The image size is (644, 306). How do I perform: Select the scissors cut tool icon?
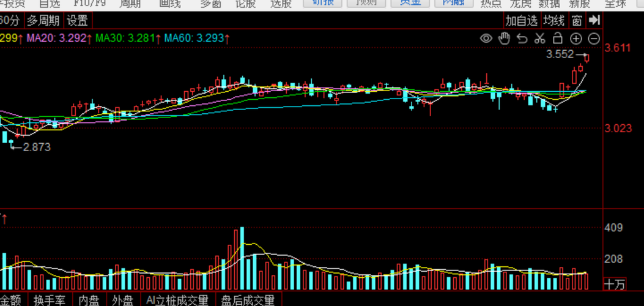click(x=539, y=39)
